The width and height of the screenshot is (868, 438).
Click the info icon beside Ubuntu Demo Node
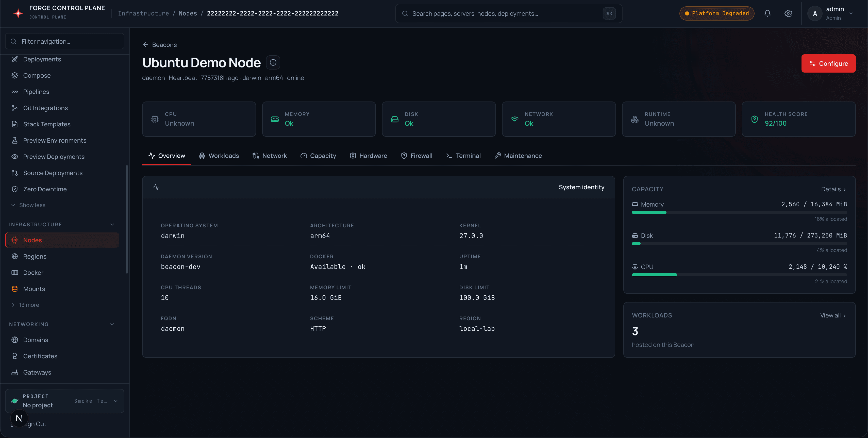(x=273, y=63)
